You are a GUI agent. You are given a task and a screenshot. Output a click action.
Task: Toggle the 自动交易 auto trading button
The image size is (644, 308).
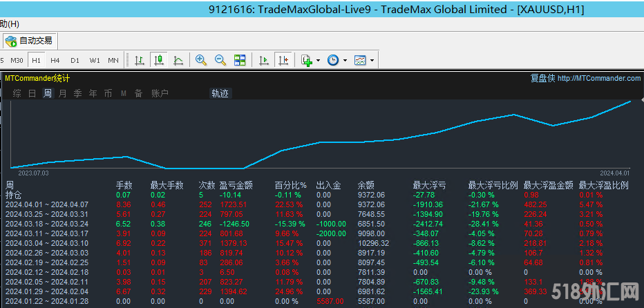pyautogui.click(x=29, y=41)
